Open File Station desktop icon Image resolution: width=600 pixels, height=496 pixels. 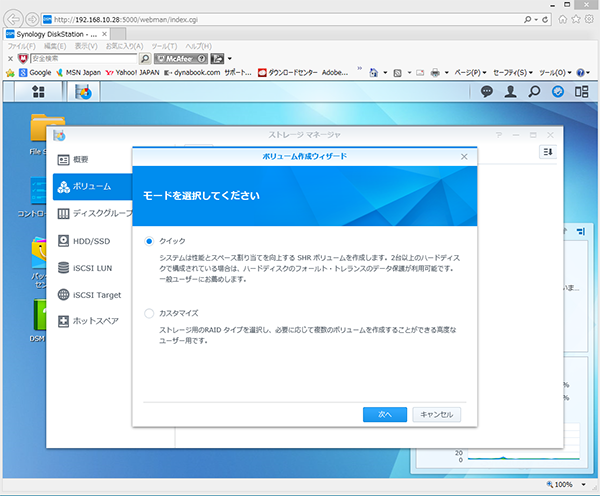38,134
